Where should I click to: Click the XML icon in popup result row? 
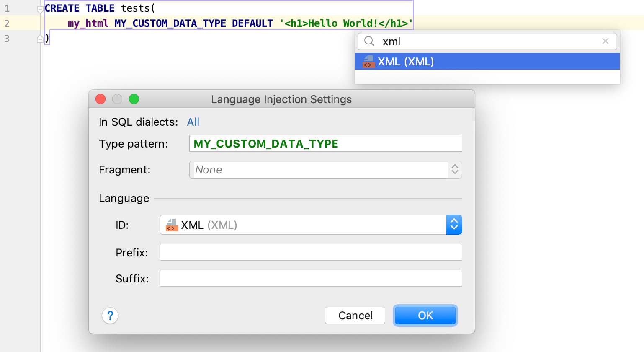(x=368, y=62)
